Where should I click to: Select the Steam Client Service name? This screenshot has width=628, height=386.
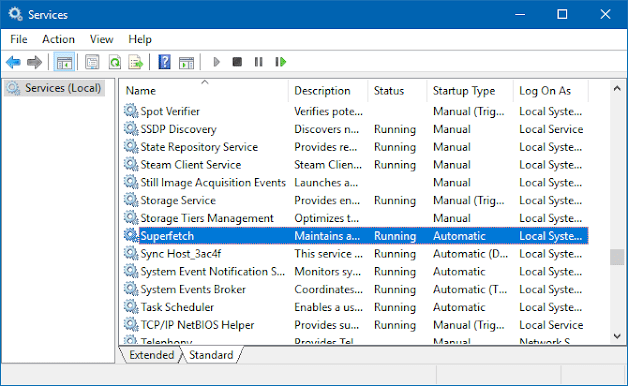pyautogui.click(x=191, y=165)
